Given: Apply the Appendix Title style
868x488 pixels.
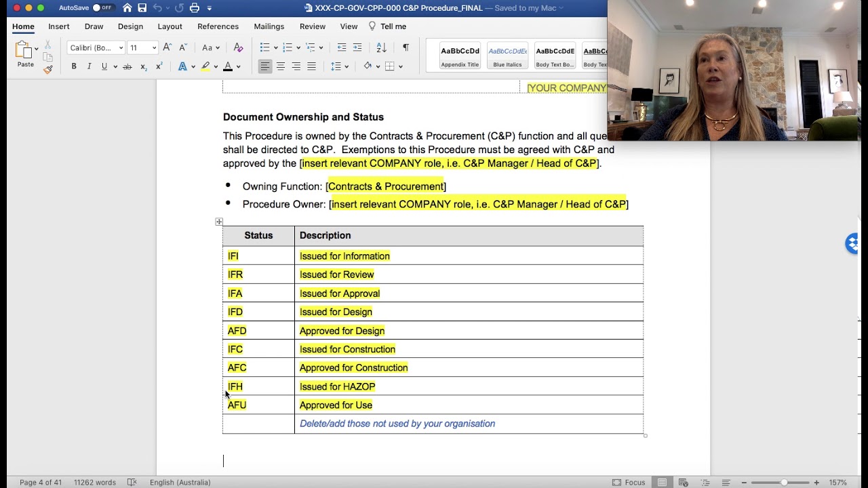Looking at the screenshot, I should tap(460, 56).
